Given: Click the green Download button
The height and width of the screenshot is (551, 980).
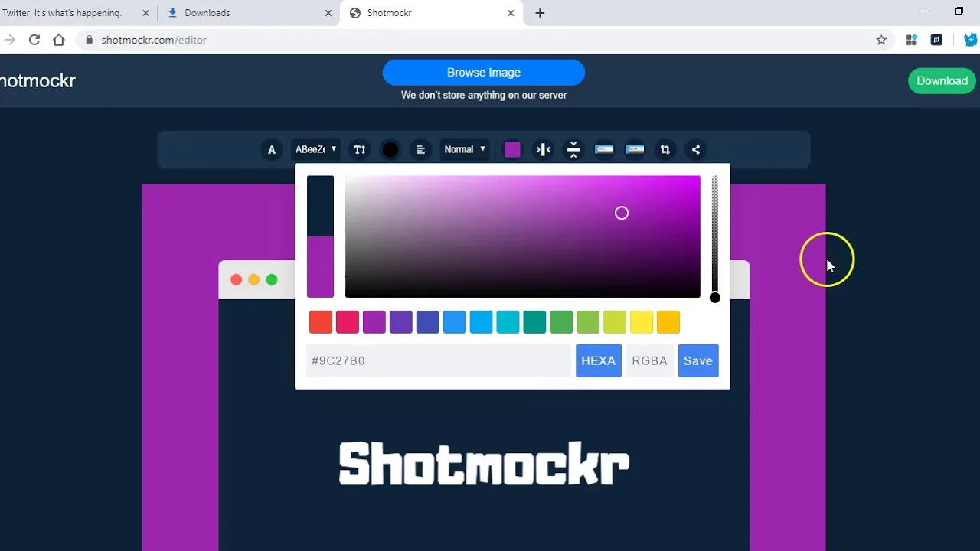Looking at the screenshot, I should (x=942, y=81).
